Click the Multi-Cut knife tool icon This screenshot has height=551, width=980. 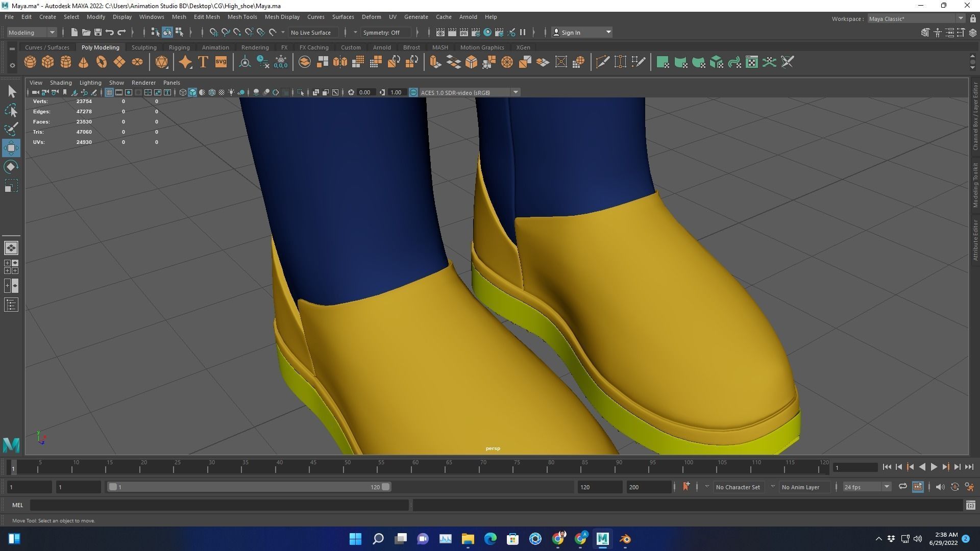tap(602, 62)
